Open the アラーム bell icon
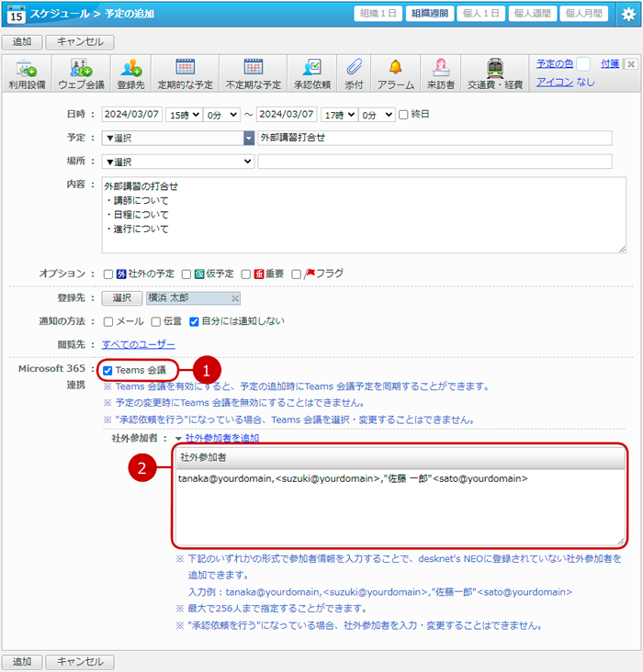The height and width of the screenshot is (672, 643). pyautogui.click(x=396, y=73)
